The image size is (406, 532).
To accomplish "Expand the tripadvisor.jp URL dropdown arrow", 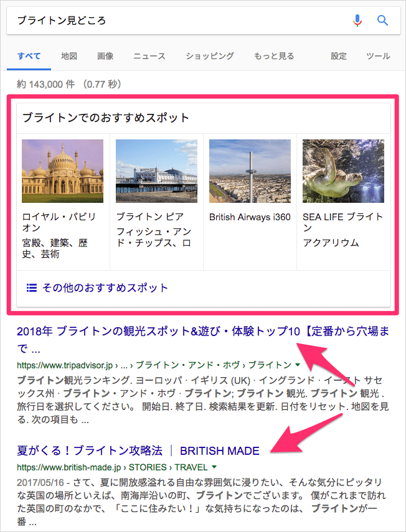I will pyautogui.click(x=298, y=365).
